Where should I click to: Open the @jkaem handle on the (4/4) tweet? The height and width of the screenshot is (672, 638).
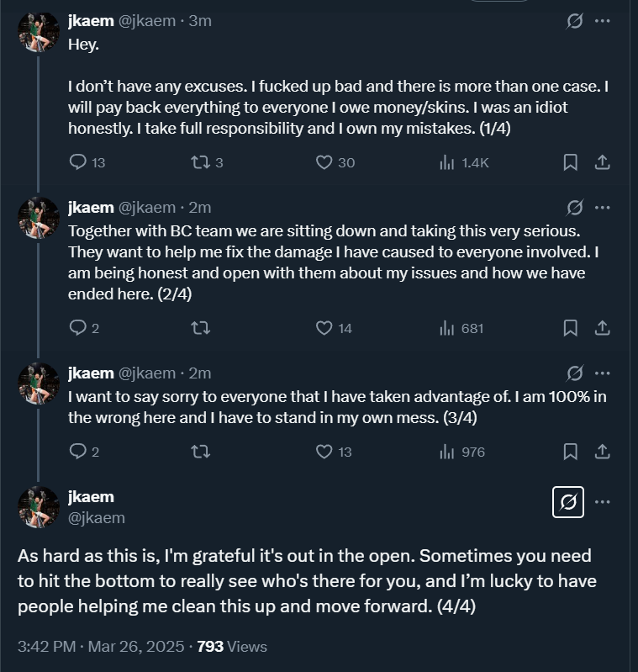click(97, 518)
